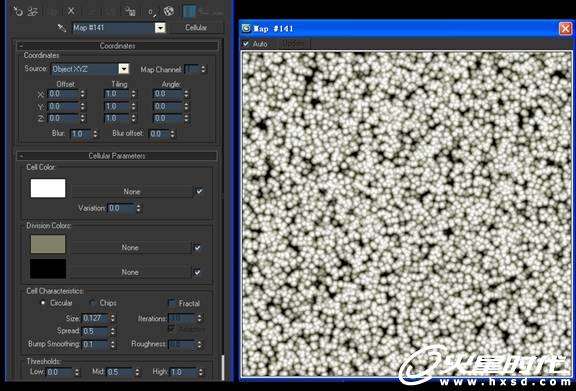Click the eyedropper pick-material icon

pos(61,28)
